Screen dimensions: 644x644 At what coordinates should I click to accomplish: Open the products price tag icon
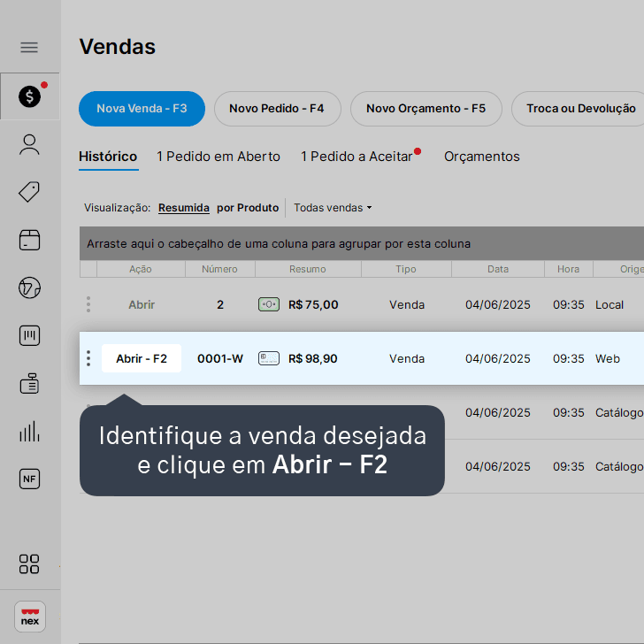click(x=29, y=192)
